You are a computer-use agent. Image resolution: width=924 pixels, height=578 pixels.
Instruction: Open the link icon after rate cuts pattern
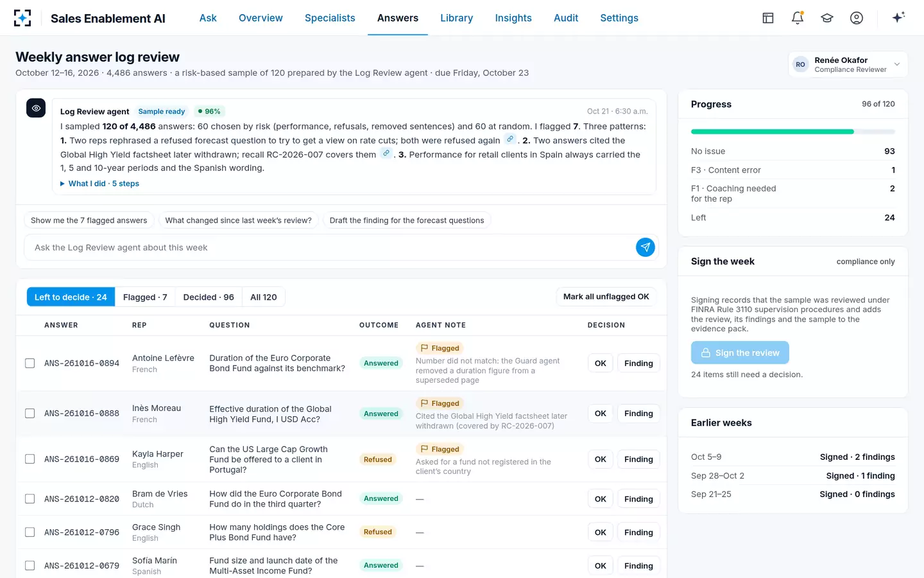(x=510, y=139)
